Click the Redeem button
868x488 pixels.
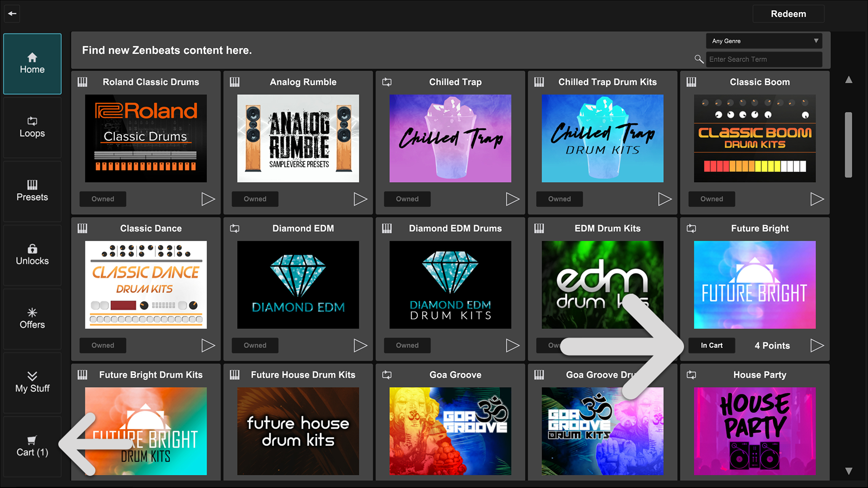coord(788,14)
